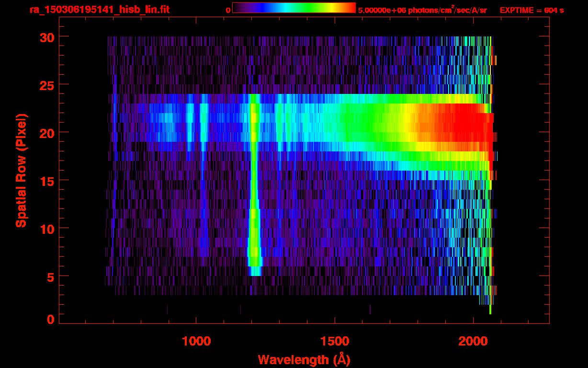The height and width of the screenshot is (368, 588).
Task: Click the colorbar minimum value 0
Action: (x=228, y=10)
